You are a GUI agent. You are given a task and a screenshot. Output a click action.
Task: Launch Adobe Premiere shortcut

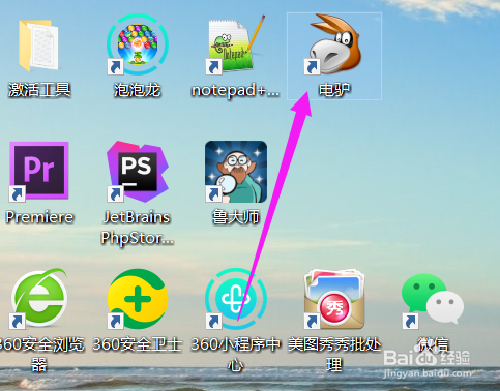pyautogui.click(x=39, y=172)
